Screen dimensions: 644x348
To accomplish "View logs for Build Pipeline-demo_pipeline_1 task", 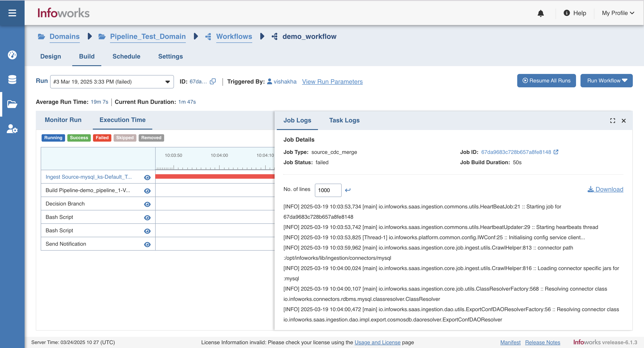I will tap(147, 191).
